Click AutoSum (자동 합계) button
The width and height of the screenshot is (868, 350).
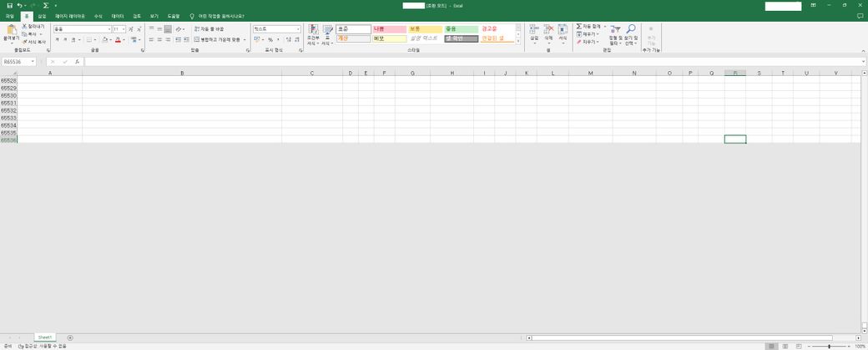[x=590, y=27]
